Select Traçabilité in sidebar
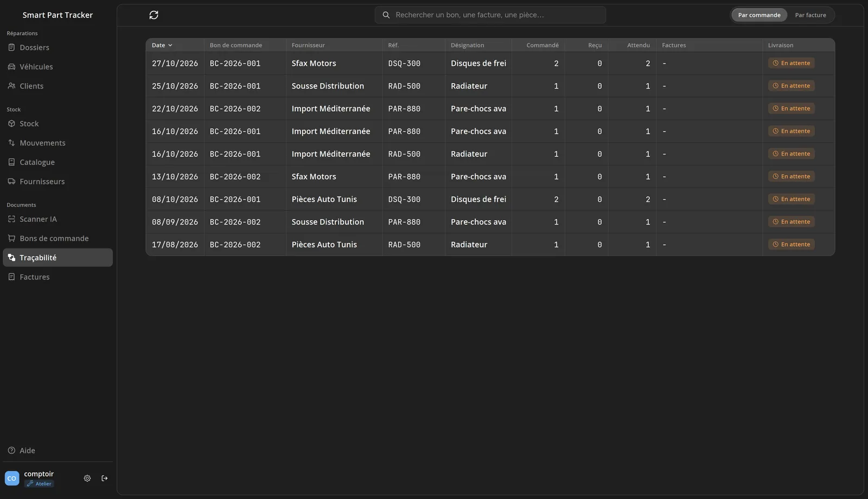Image resolution: width=868 pixels, height=499 pixels. (x=58, y=258)
